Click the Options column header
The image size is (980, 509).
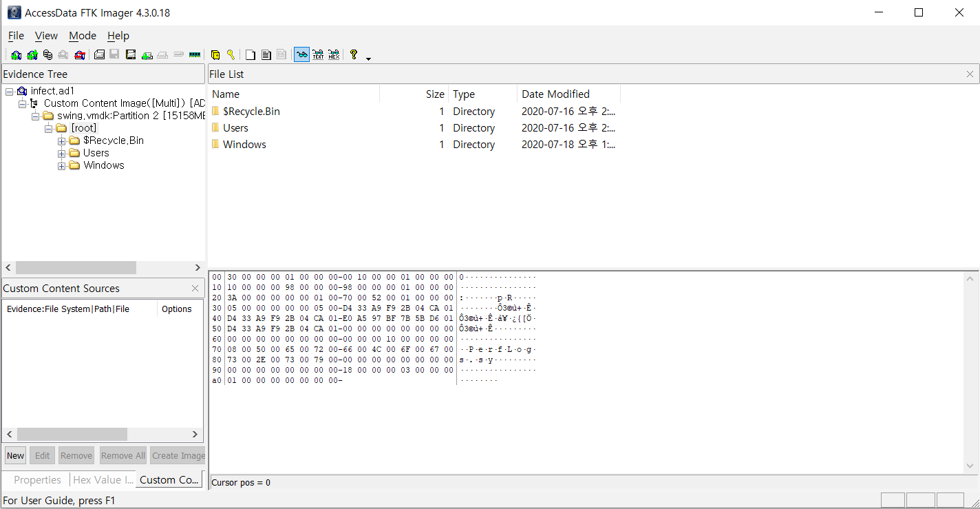point(180,309)
